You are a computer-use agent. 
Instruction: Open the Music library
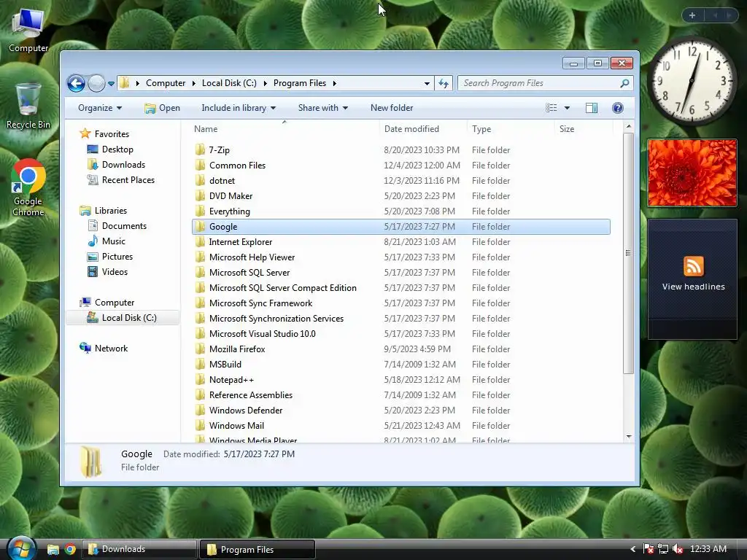pyautogui.click(x=113, y=241)
